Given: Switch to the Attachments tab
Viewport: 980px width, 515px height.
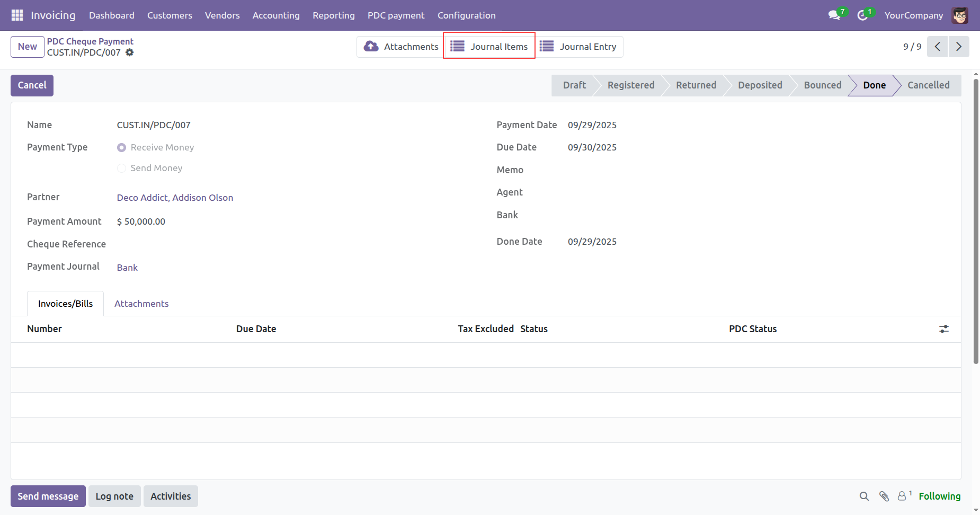Looking at the screenshot, I should coord(141,304).
